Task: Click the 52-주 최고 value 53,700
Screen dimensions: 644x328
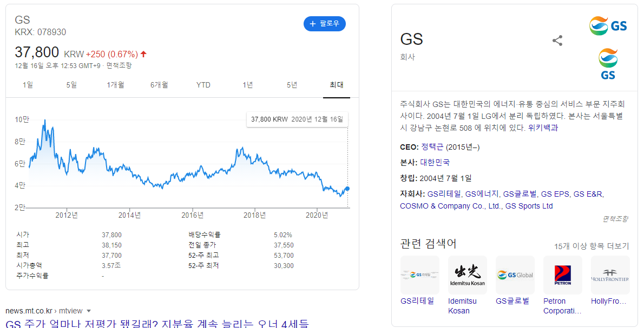Action: click(x=284, y=256)
